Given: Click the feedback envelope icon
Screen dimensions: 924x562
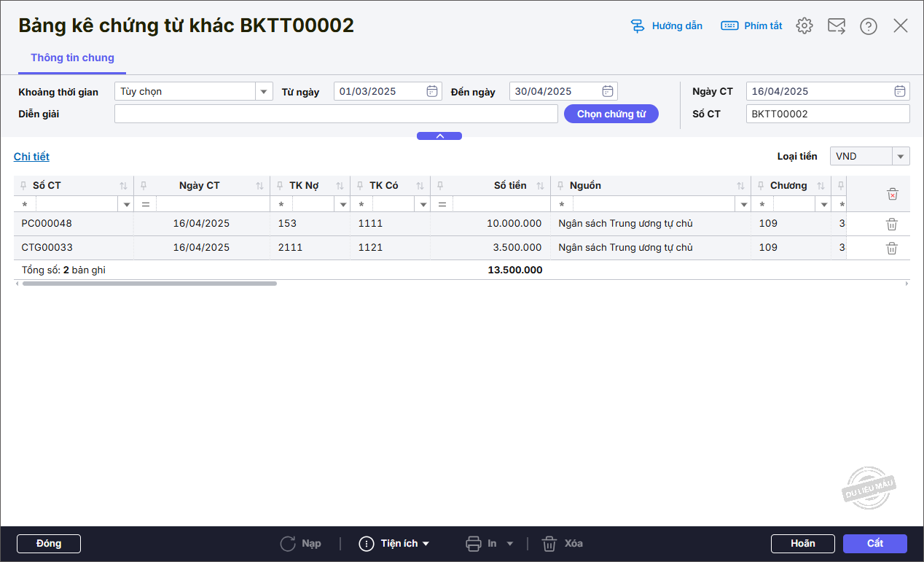Looking at the screenshot, I should coord(836,26).
